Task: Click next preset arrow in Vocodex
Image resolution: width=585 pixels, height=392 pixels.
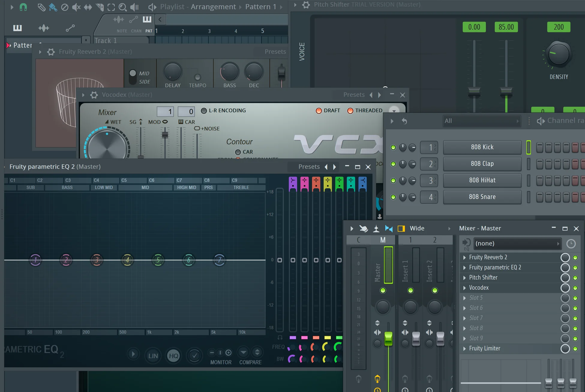Action: pyautogui.click(x=379, y=95)
